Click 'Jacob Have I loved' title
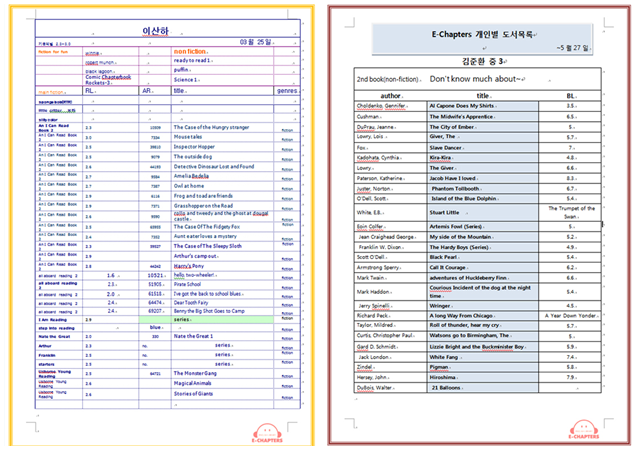The width and height of the screenshot is (640, 450). coord(453,178)
